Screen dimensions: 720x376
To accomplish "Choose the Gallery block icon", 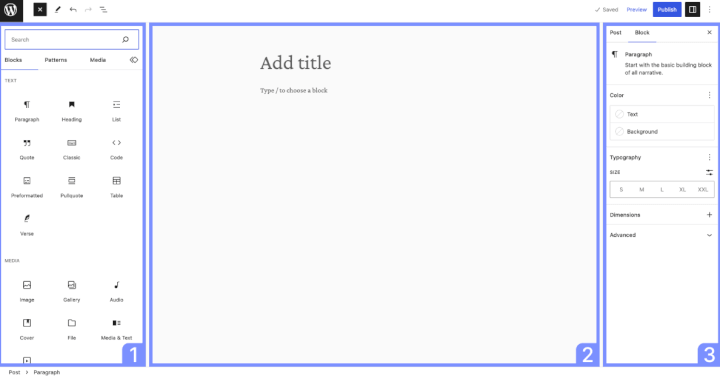I will coord(72,285).
